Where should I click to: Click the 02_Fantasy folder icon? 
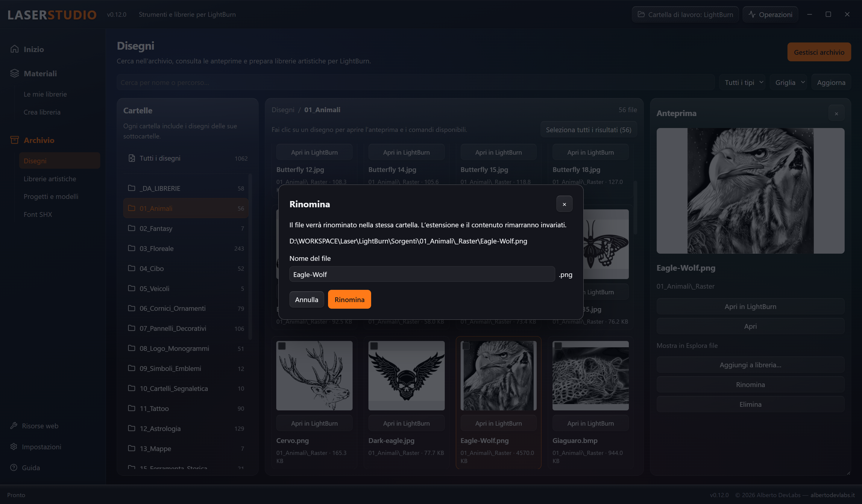132,228
